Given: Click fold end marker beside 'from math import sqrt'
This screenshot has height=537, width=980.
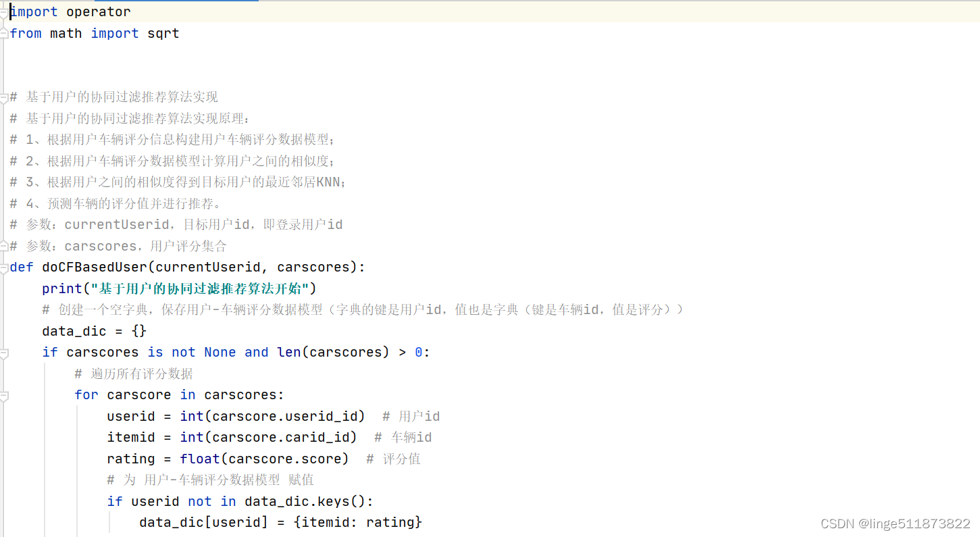Looking at the screenshot, I should 4,34.
